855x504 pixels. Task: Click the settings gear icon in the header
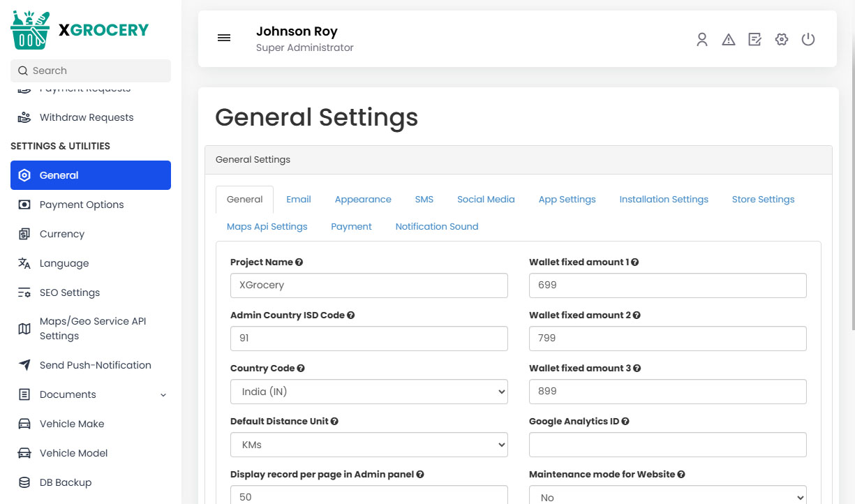click(x=781, y=40)
